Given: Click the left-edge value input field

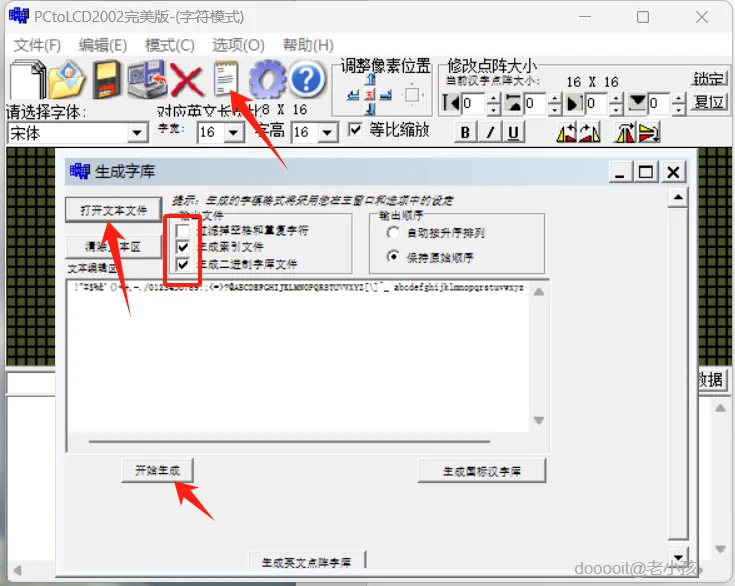Looking at the screenshot, I should coord(474,103).
